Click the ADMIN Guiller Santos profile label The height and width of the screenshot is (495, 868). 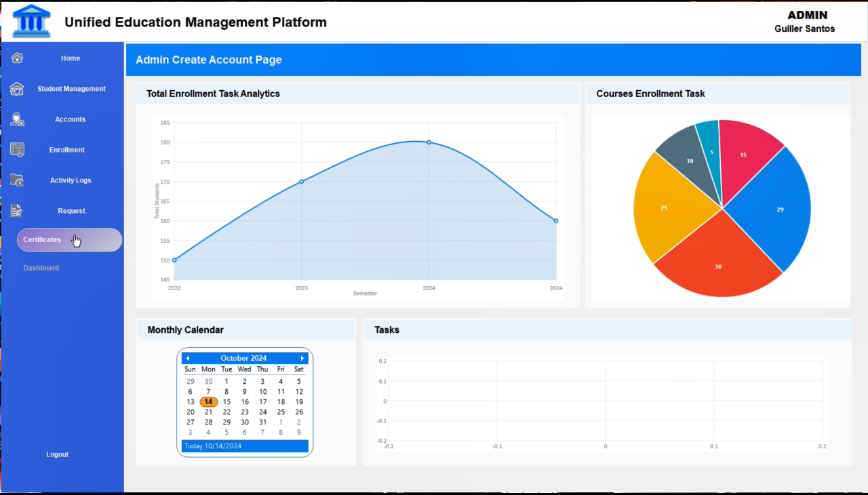(805, 21)
